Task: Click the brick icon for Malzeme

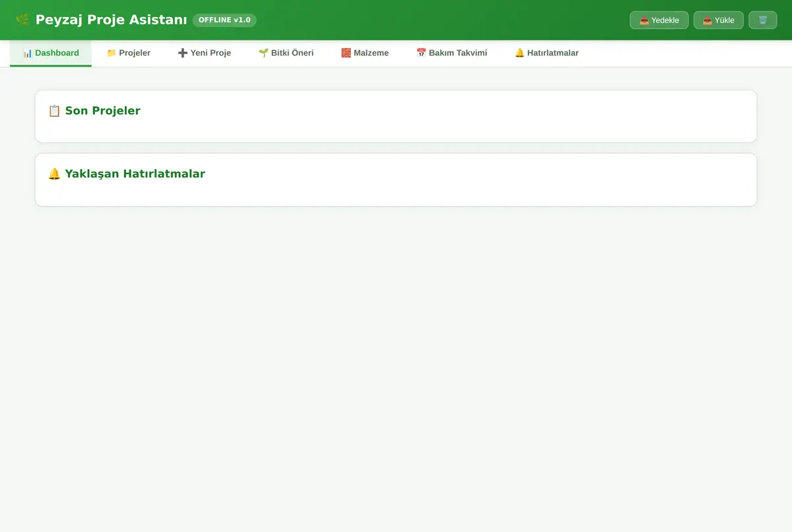Action: (346, 53)
